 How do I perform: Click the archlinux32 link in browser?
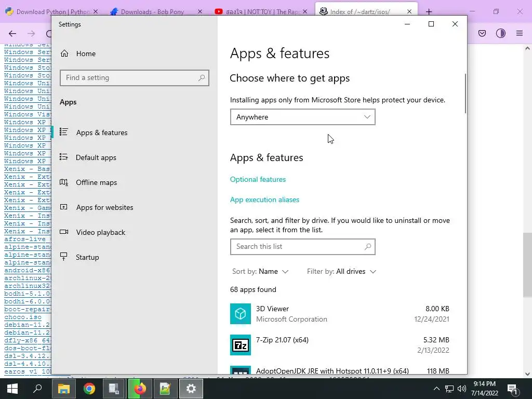click(27, 286)
